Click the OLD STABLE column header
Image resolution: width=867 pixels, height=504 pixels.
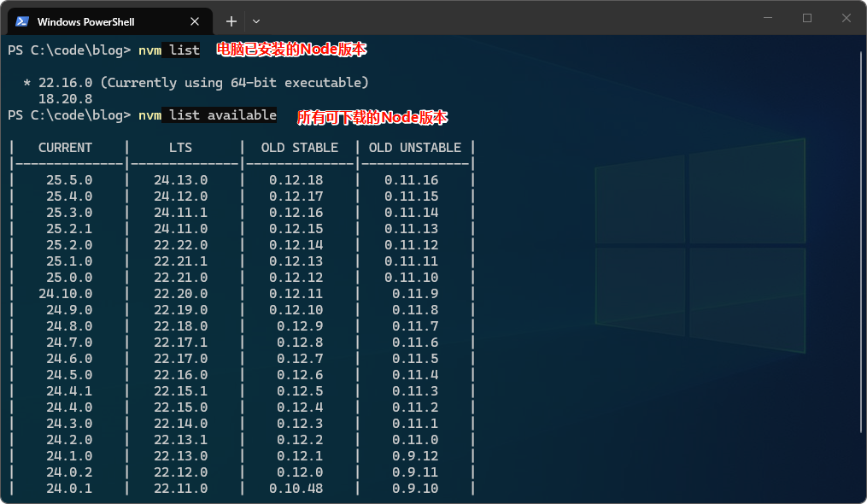coord(299,148)
